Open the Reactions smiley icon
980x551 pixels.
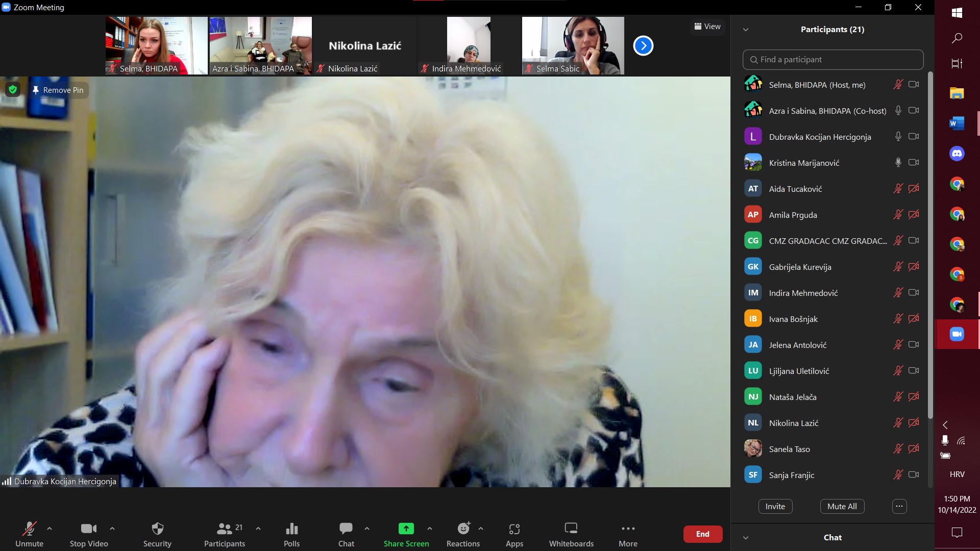click(463, 529)
